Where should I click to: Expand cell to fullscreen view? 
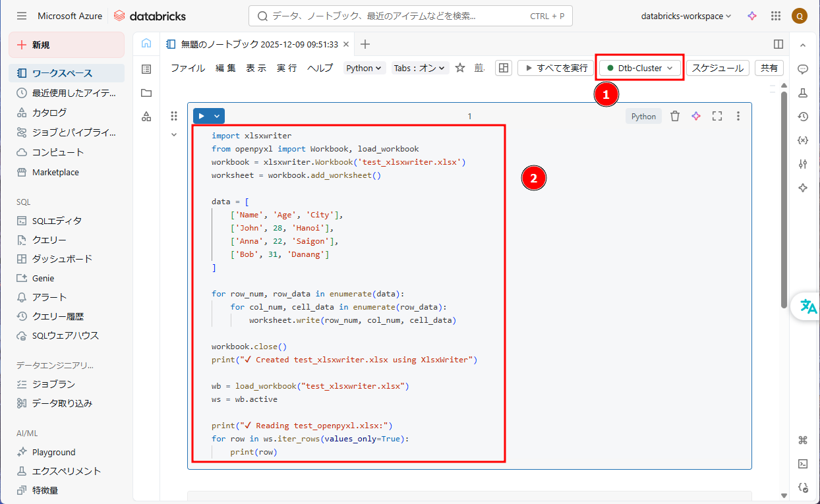click(x=717, y=117)
